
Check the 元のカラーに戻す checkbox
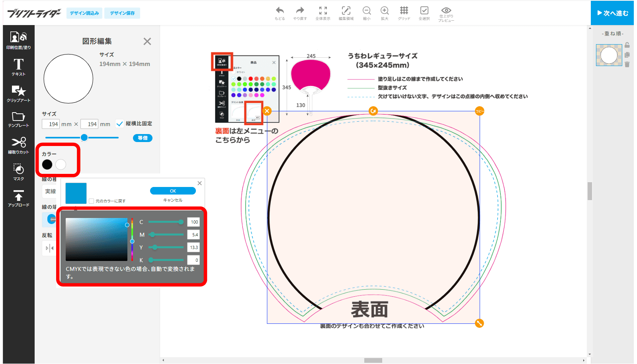(x=92, y=201)
